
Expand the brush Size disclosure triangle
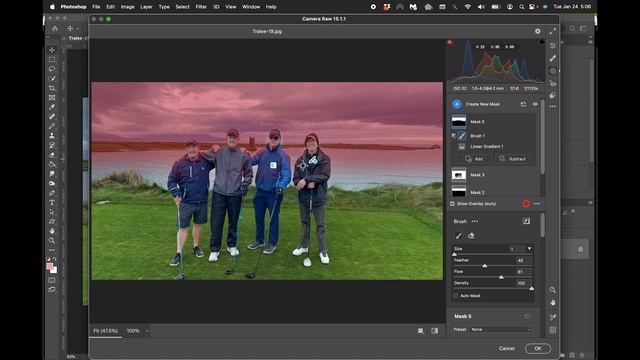[529, 249]
